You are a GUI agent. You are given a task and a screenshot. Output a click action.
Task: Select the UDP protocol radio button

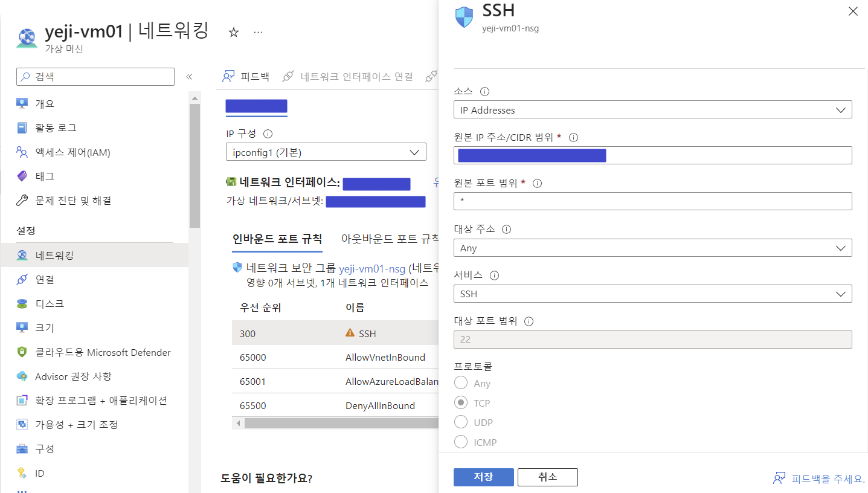[x=461, y=422]
